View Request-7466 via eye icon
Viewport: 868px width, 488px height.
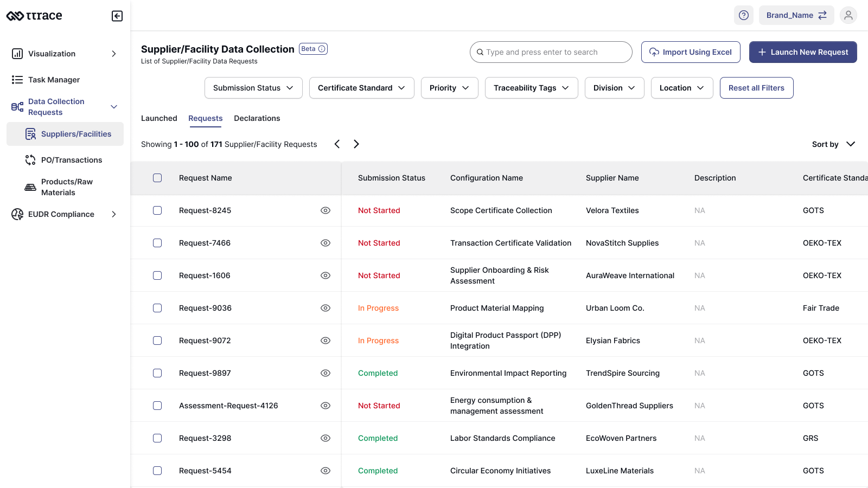coord(325,243)
